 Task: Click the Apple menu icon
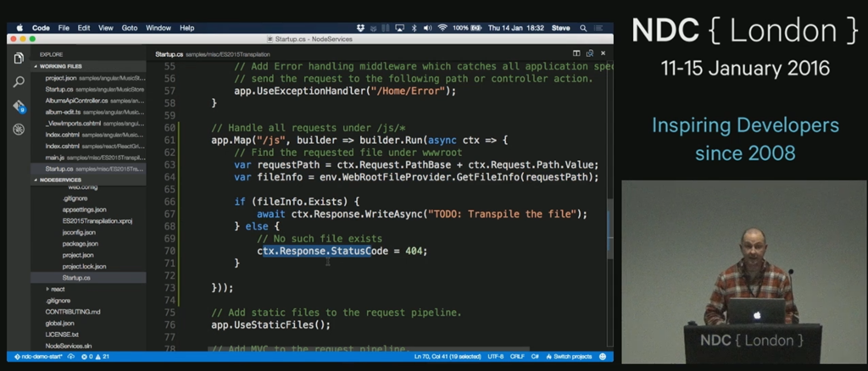tap(20, 28)
